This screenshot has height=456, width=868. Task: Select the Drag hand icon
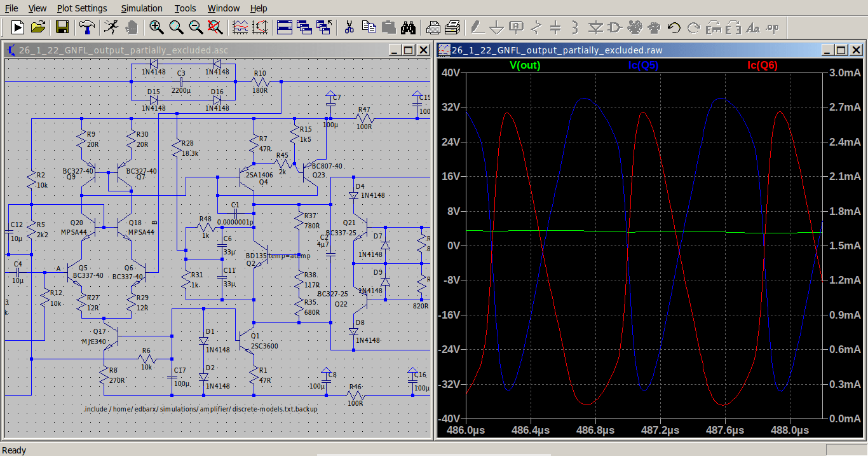[x=654, y=27]
